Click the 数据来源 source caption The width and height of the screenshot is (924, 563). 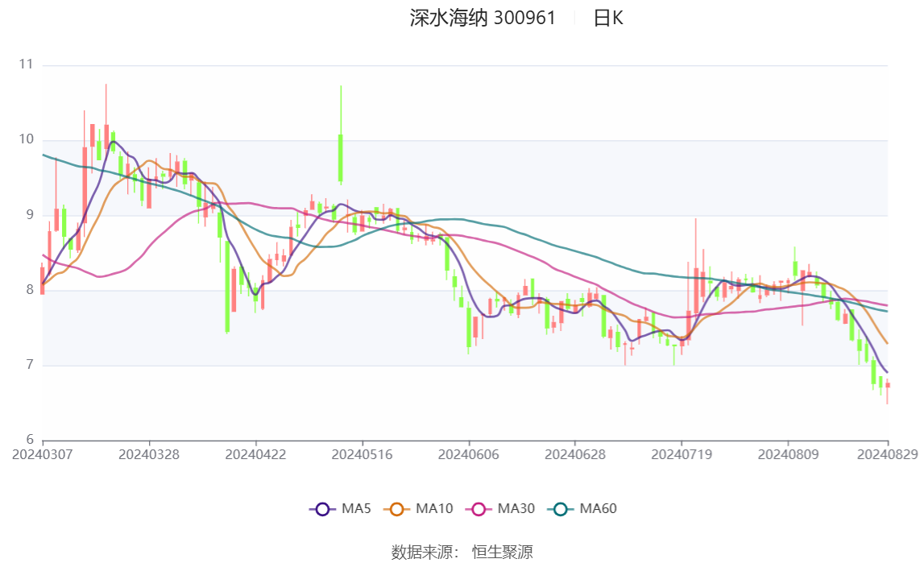425,552
